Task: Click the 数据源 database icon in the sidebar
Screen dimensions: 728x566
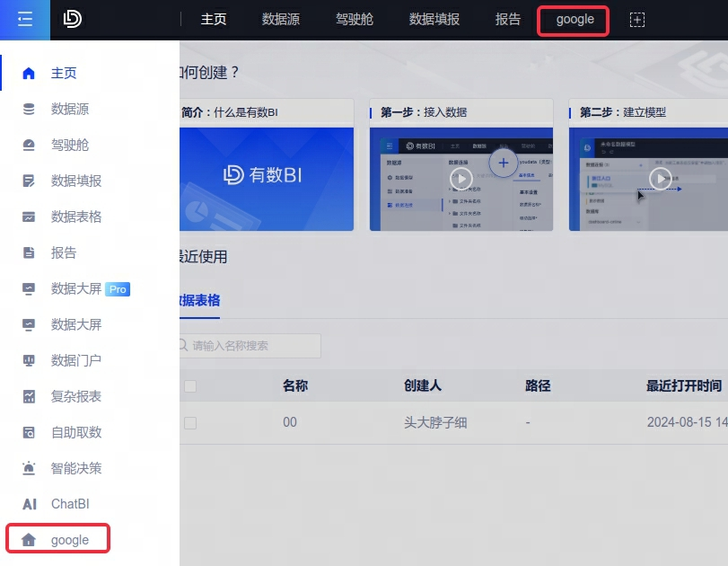Action: (x=29, y=109)
